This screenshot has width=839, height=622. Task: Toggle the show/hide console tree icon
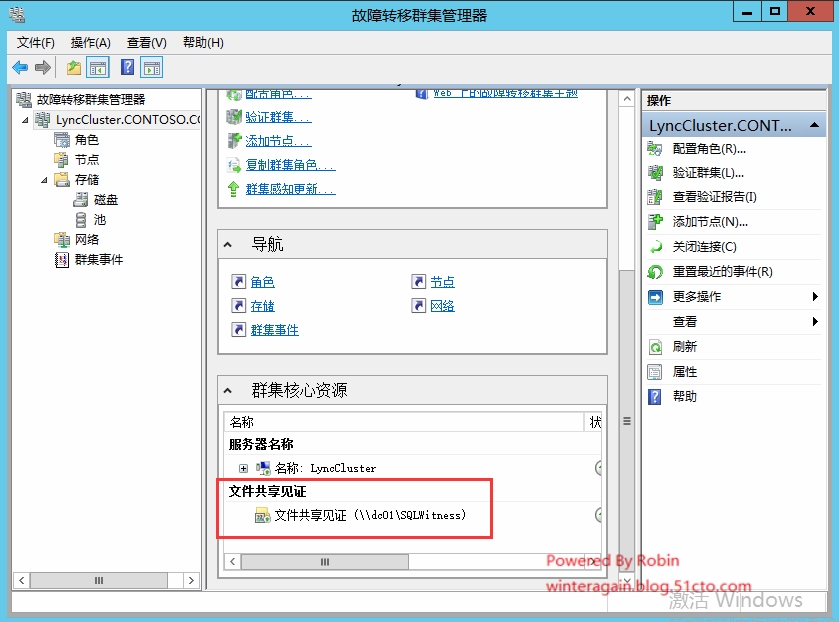coord(98,67)
